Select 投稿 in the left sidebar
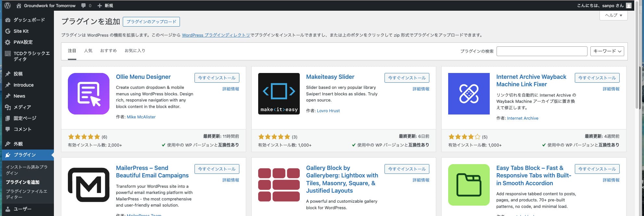Screen dimensions: 644x216 [20, 74]
